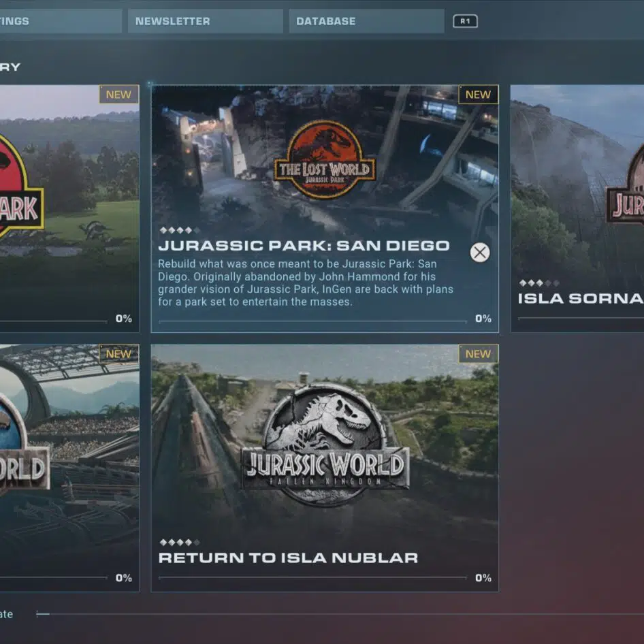
Task: Open the Newsletter tab
Action: point(206,21)
